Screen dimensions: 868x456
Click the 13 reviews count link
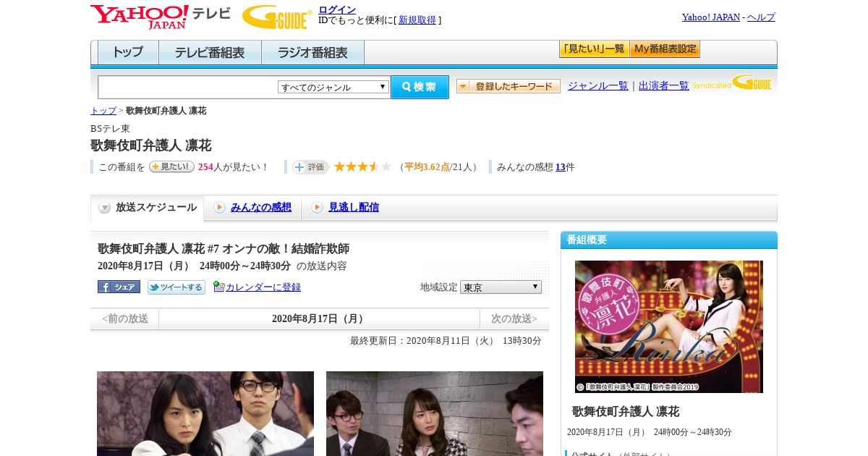coord(561,167)
